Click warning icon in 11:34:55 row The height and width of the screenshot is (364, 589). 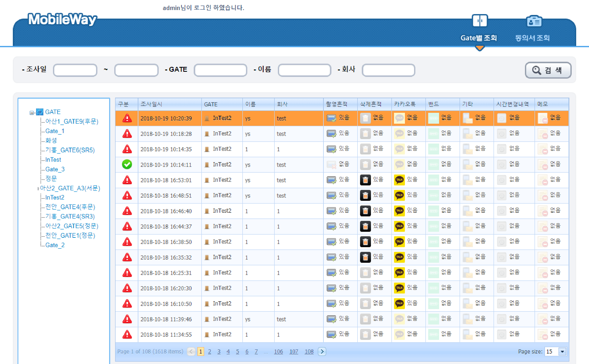(x=127, y=334)
